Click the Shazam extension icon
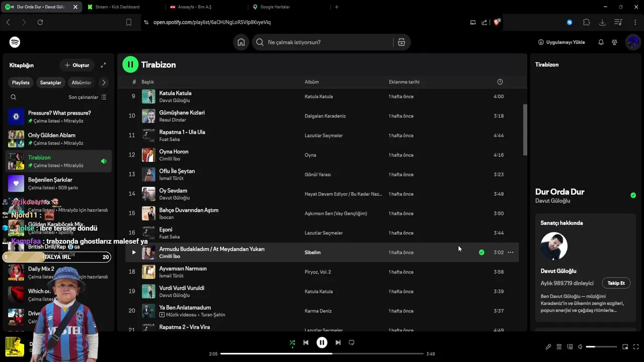The width and height of the screenshot is (644, 362). click(x=570, y=22)
